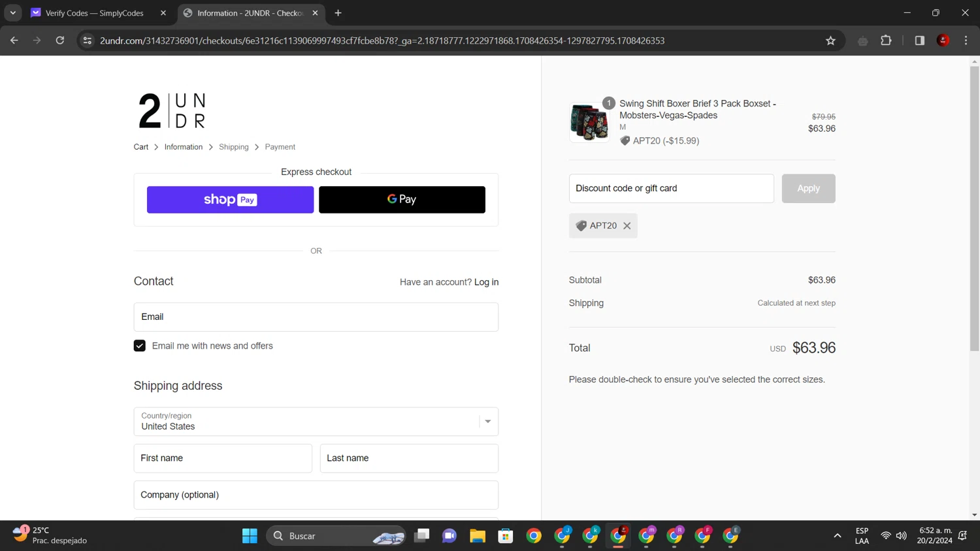This screenshot has height=551, width=980.
Task: Focus the Discount code or gift card field
Action: tap(672, 188)
